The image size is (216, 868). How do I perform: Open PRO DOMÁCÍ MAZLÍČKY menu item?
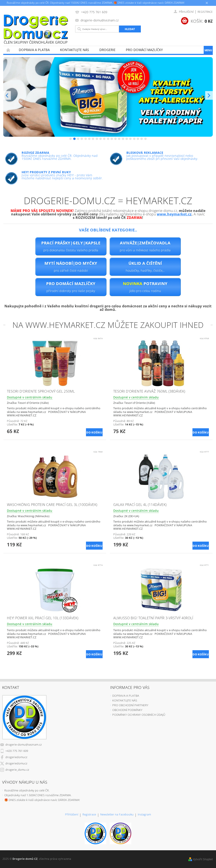coord(144,50)
